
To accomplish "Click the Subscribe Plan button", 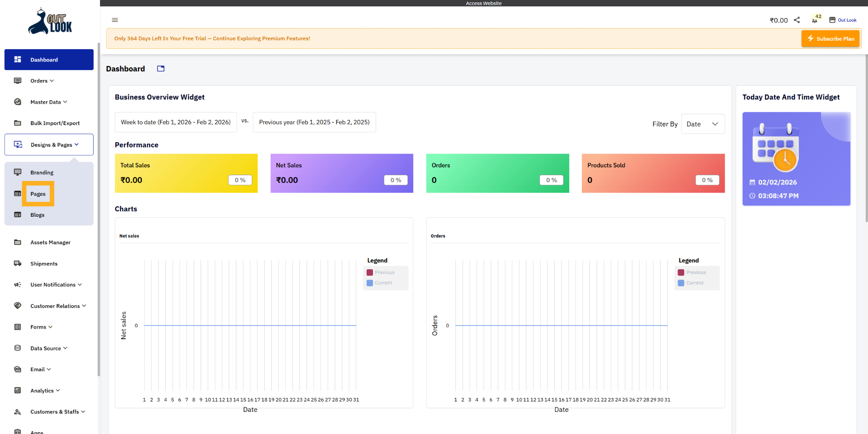I will [830, 39].
